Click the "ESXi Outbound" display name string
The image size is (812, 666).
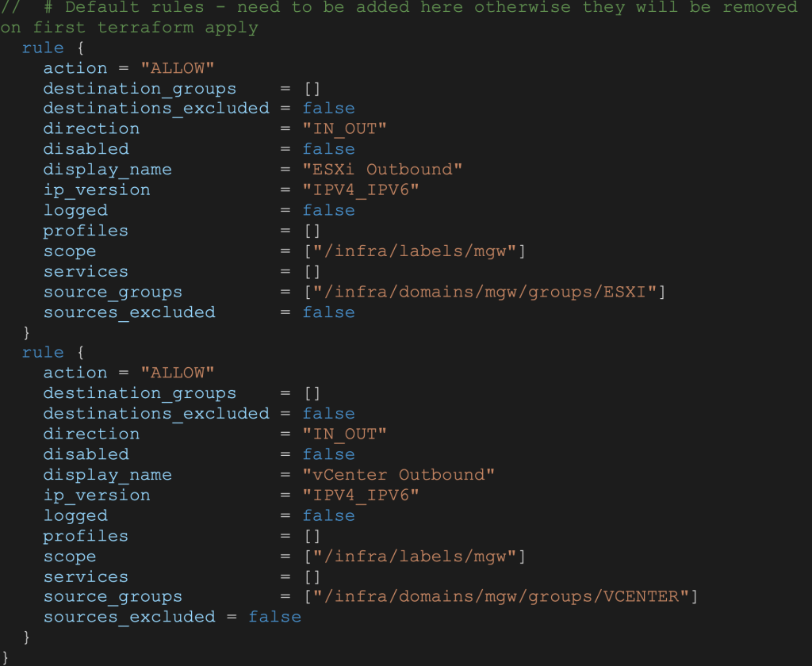click(x=382, y=170)
